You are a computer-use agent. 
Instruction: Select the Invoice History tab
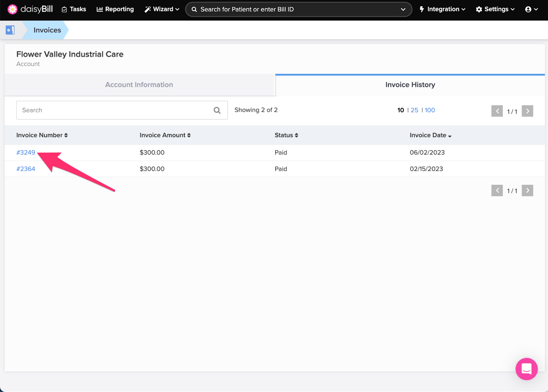click(410, 85)
